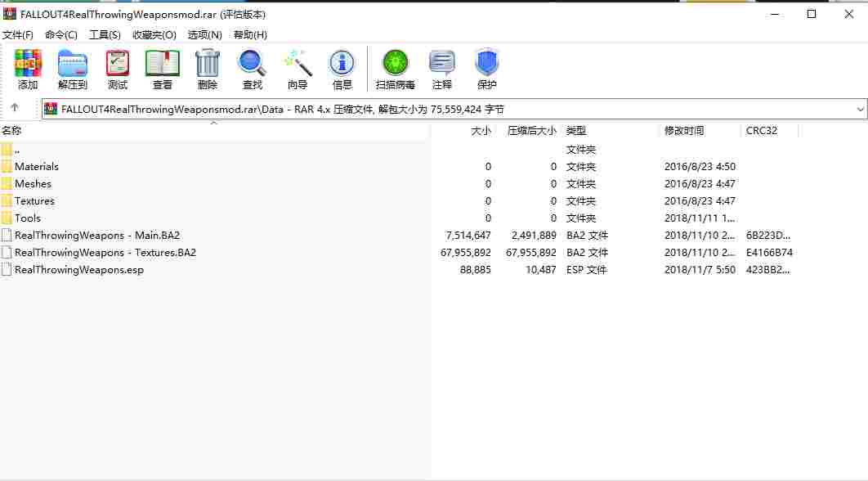Select the parent folder '..' icon

pyautogui.click(x=7, y=149)
